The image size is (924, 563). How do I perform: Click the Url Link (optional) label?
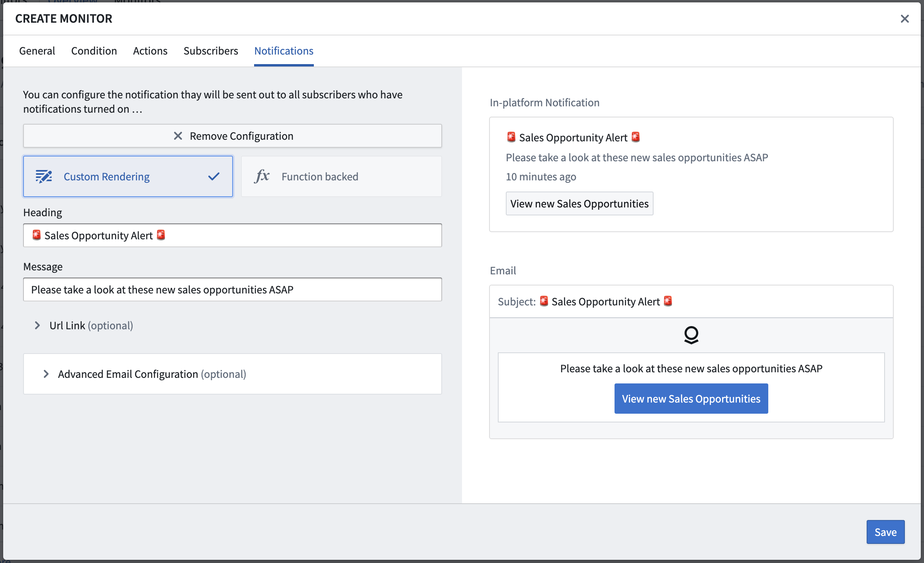coord(91,325)
